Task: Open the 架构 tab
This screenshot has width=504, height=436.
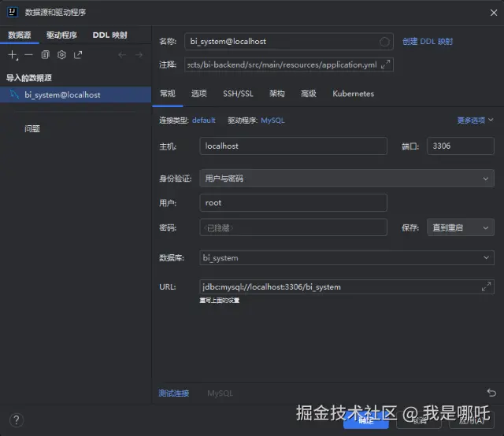Action: click(x=276, y=94)
